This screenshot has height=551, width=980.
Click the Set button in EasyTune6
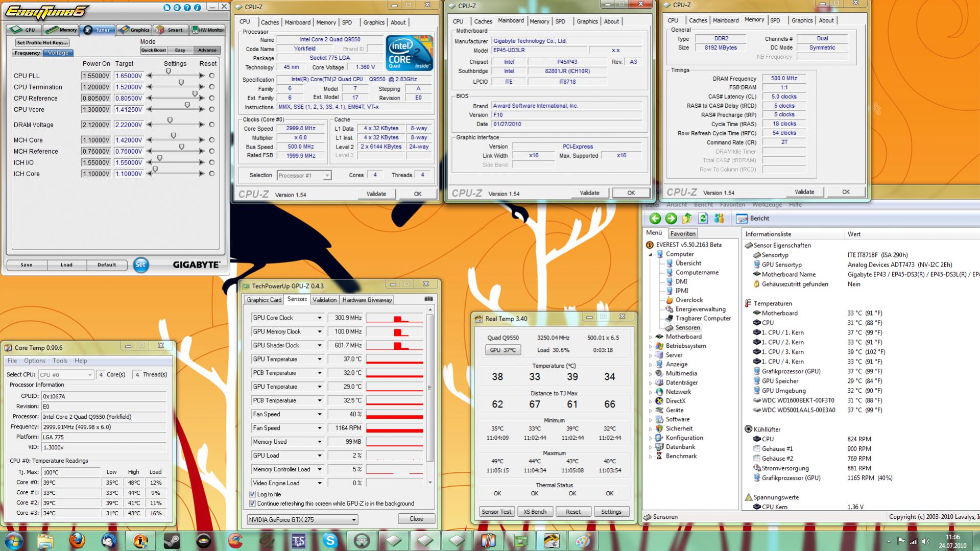(x=140, y=265)
